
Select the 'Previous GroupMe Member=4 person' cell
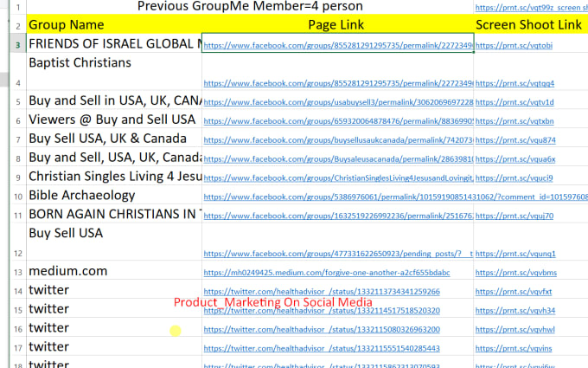[x=250, y=6]
